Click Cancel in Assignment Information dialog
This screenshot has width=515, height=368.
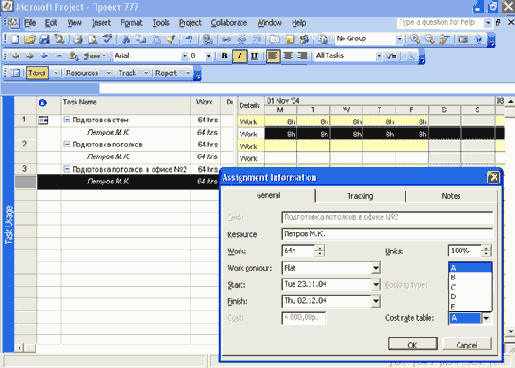click(x=467, y=344)
